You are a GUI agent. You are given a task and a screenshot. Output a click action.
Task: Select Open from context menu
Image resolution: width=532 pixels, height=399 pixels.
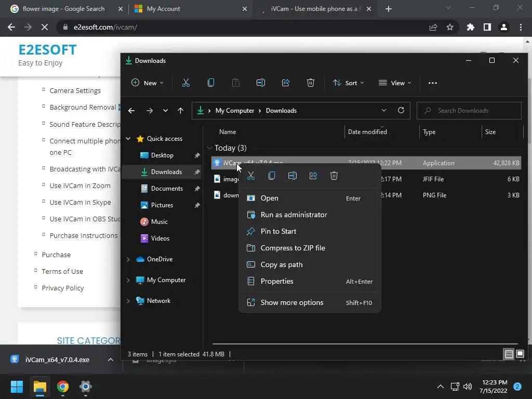pyautogui.click(x=310, y=198)
